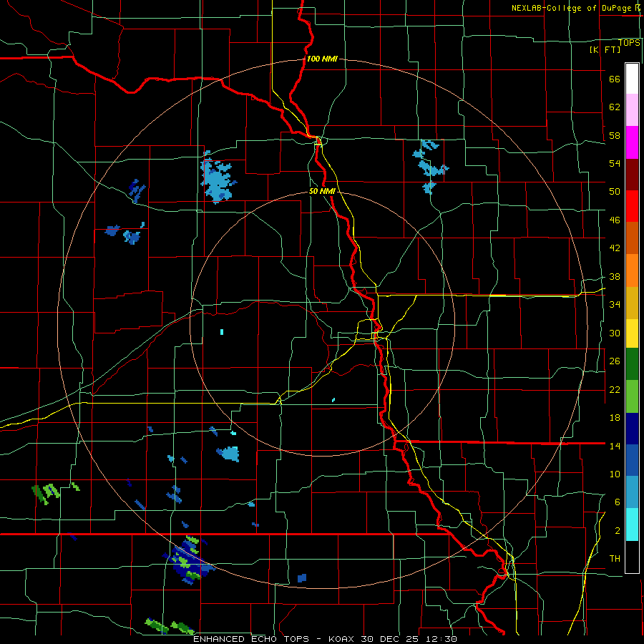Select the light green legend swatch

click(632, 396)
